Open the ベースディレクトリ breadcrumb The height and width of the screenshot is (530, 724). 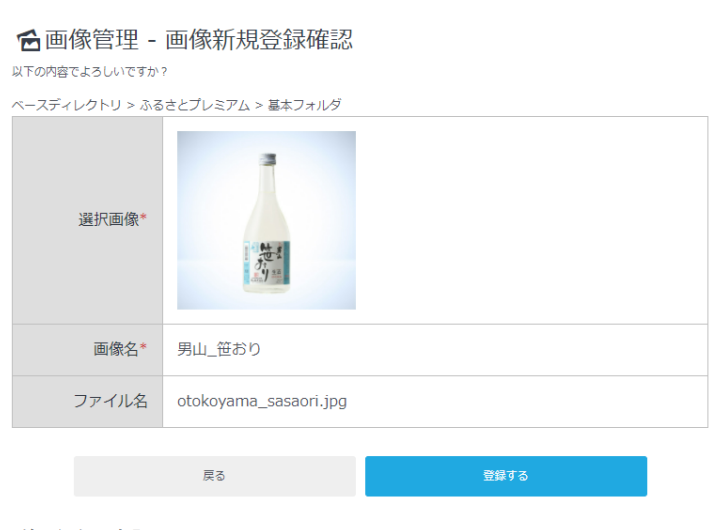(67, 104)
